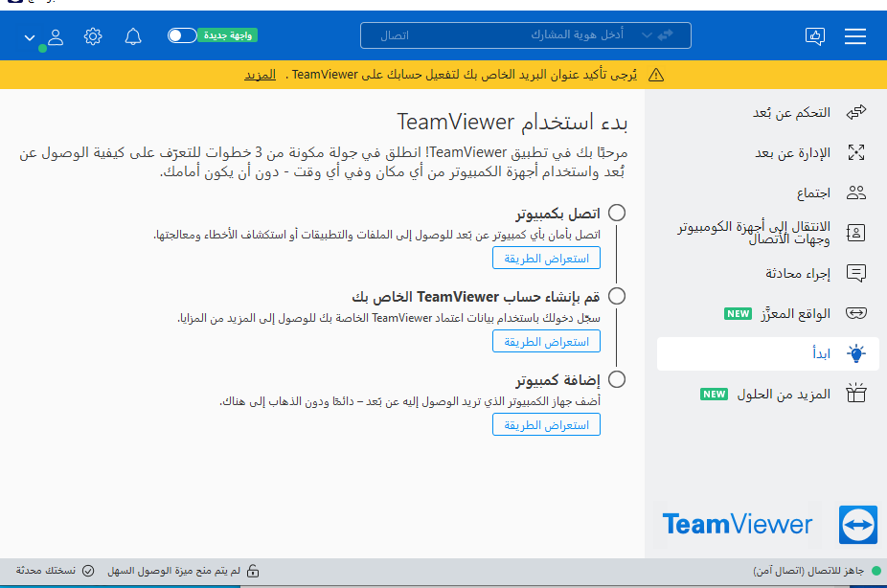Screen dimensions: 887x588
Task: Click NEW badge beside الواقع المعزّز
Action: coord(739,314)
